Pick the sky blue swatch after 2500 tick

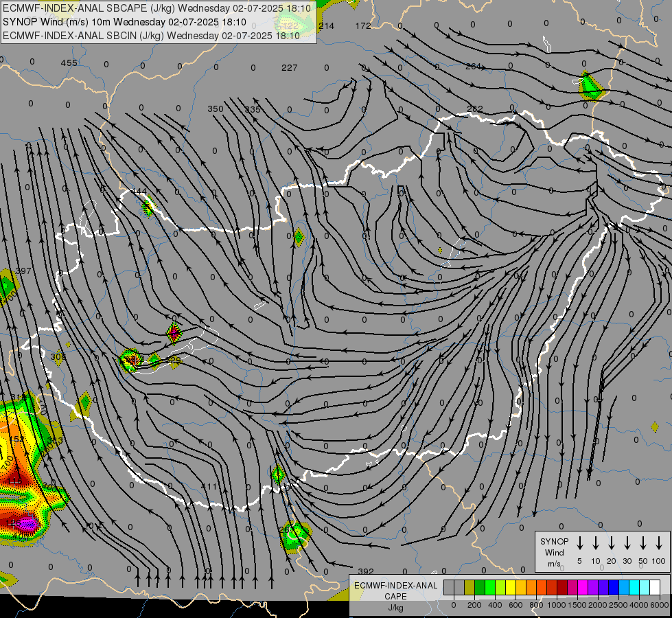coord(623,588)
